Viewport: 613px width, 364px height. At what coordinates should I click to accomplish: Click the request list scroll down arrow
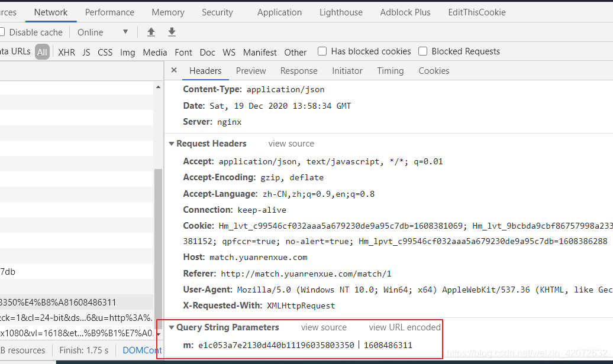158,334
